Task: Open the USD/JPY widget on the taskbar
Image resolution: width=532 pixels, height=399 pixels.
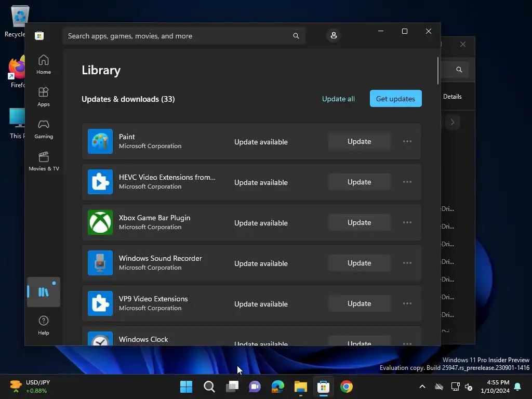Action: [31, 387]
